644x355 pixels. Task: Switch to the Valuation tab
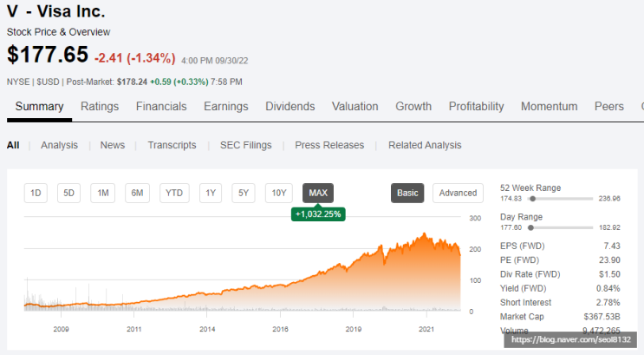pyautogui.click(x=355, y=107)
